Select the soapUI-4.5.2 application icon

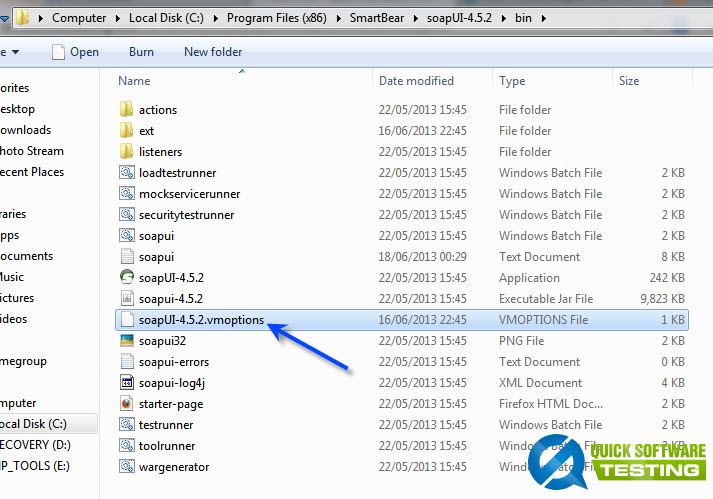click(x=126, y=278)
